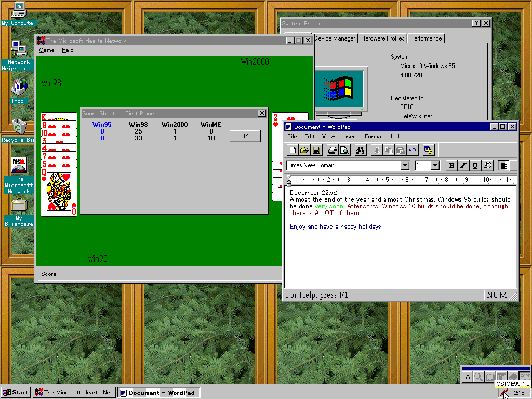Click the Hearts Score status bar
Screen dimensions: 532x399
pos(159,274)
